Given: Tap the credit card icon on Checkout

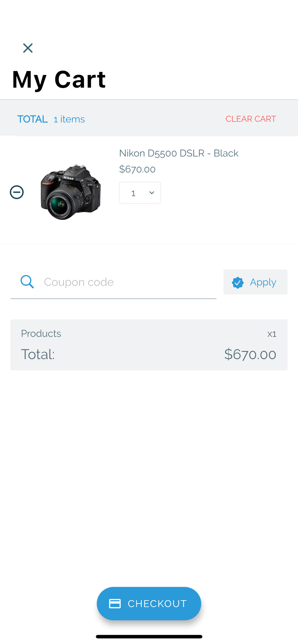Looking at the screenshot, I should (x=115, y=603).
